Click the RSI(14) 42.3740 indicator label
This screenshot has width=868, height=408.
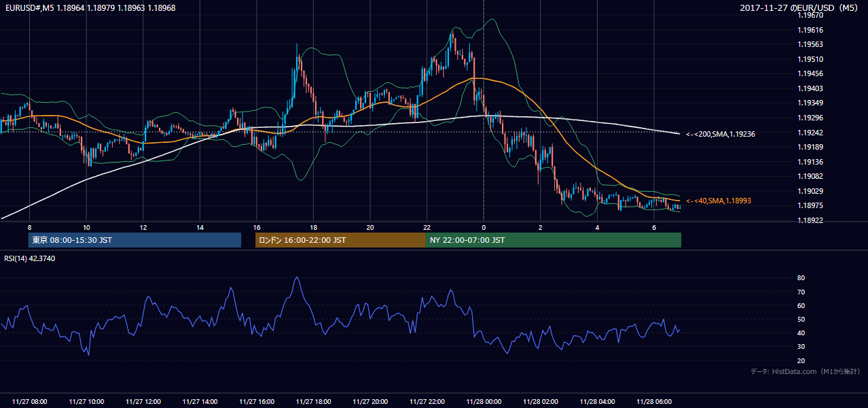click(x=30, y=258)
